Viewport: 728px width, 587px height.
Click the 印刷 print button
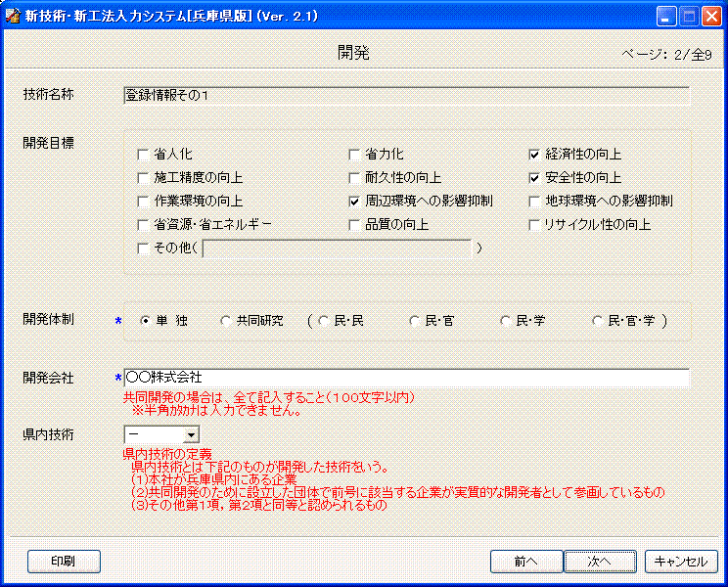64,562
